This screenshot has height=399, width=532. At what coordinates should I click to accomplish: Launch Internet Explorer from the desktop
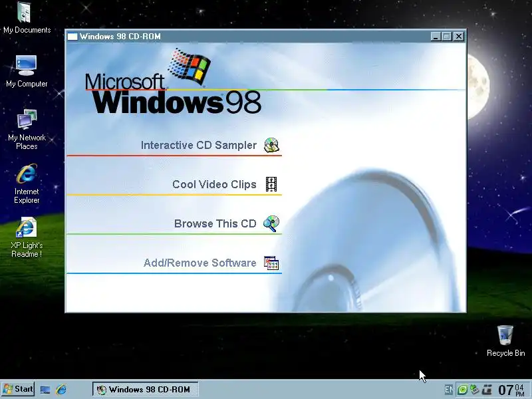pos(27,184)
